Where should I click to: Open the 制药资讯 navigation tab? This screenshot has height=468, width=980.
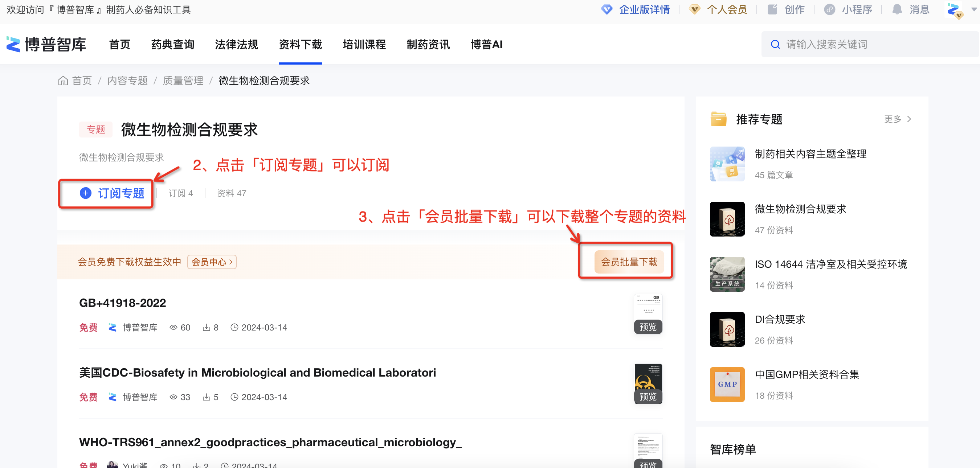[x=428, y=45]
